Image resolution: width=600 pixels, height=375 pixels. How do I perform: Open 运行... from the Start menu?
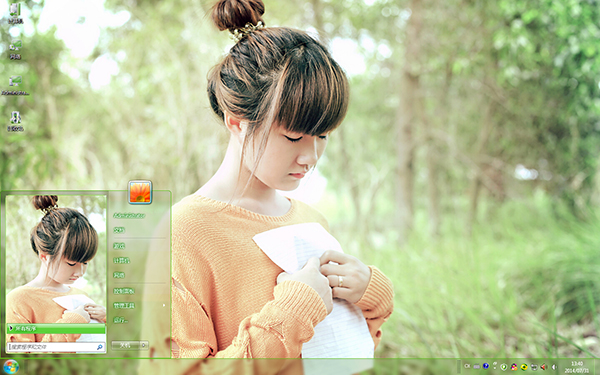click(x=121, y=320)
